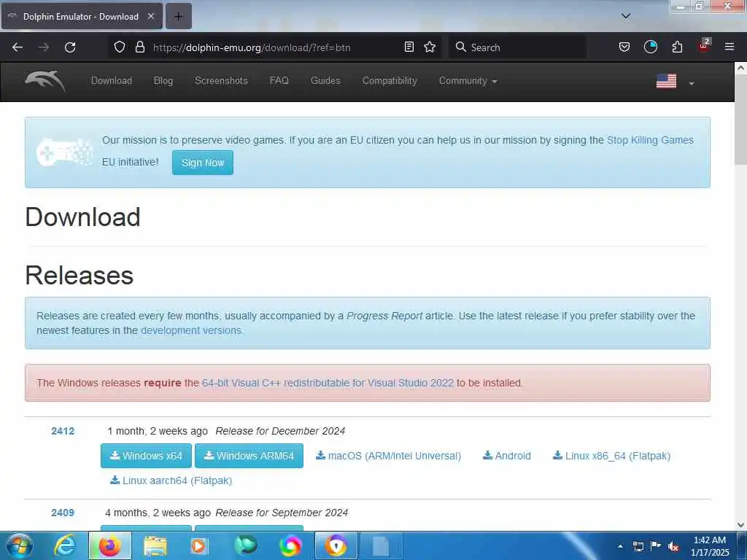Reload the page with the refresh icon

[x=70, y=47]
